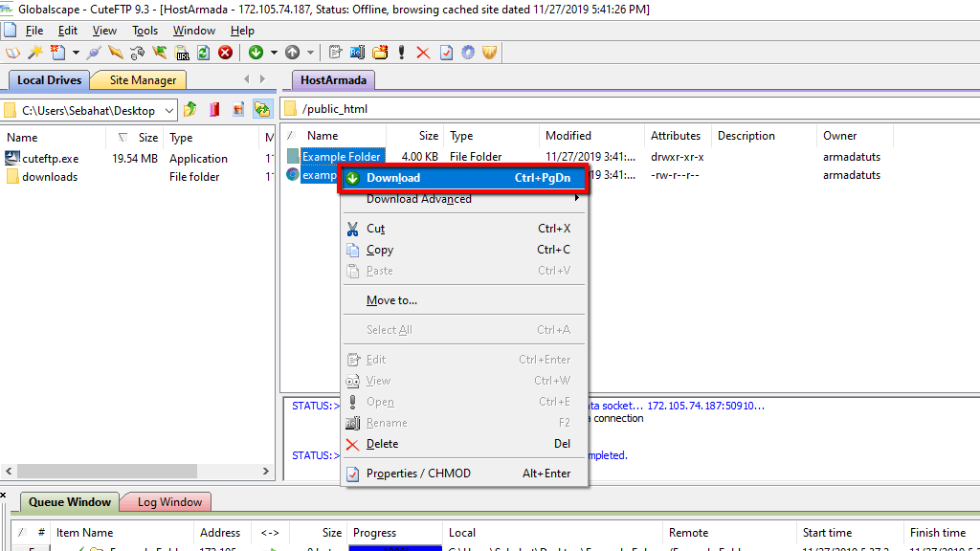Switch to the Queue Window tab
The height and width of the screenshot is (551, 980).
[69, 502]
